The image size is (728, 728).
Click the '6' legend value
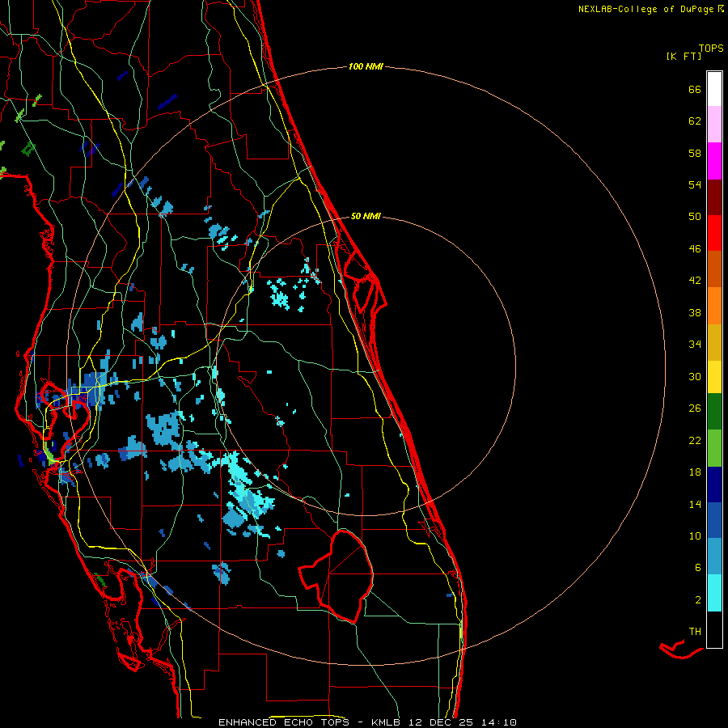tap(698, 568)
